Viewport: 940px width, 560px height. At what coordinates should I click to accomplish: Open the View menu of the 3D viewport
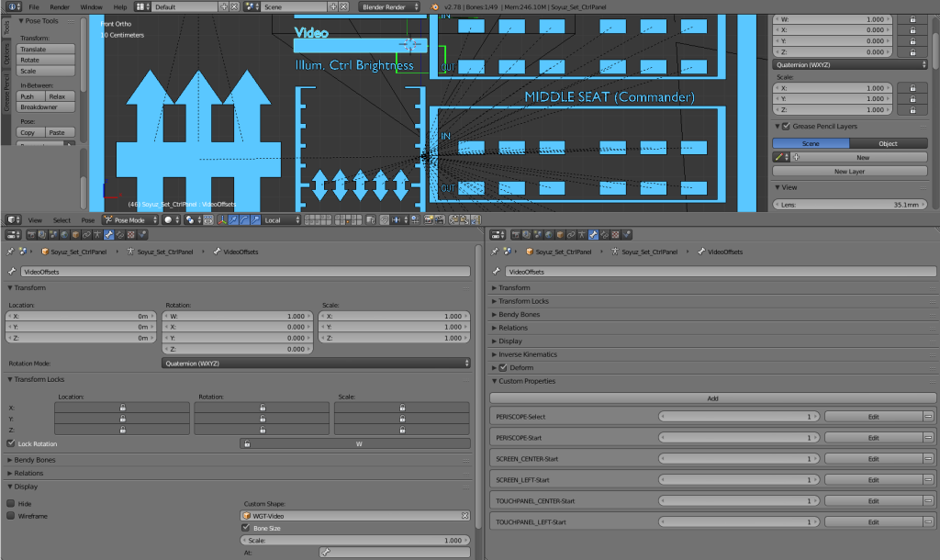tap(33, 219)
